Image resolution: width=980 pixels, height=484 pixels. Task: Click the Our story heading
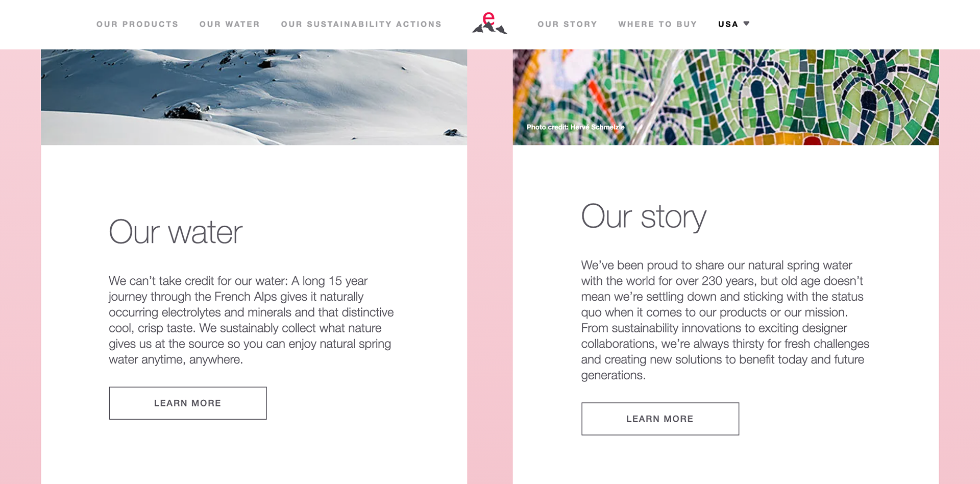tap(644, 217)
